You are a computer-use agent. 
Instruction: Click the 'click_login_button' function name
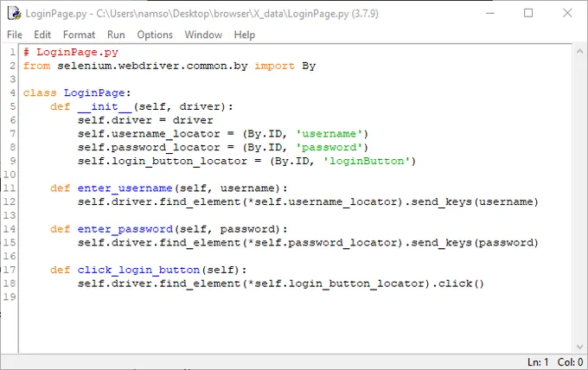click(138, 270)
